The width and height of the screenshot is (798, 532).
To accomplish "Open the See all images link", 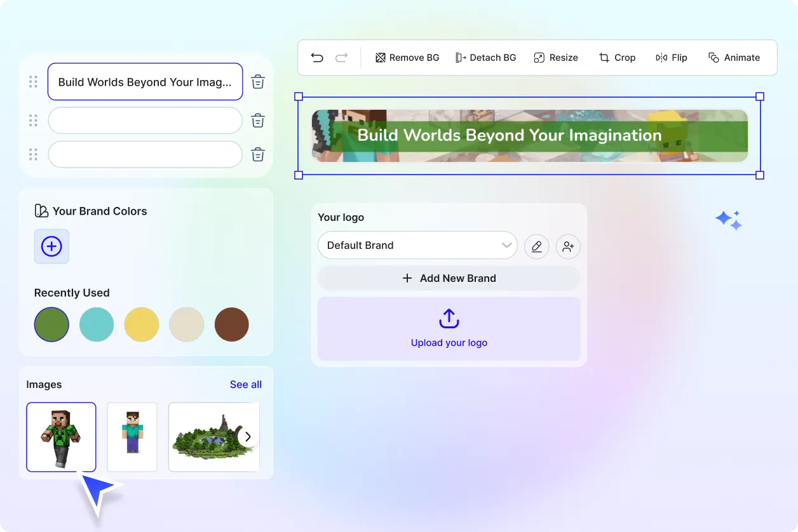I will pyautogui.click(x=246, y=385).
